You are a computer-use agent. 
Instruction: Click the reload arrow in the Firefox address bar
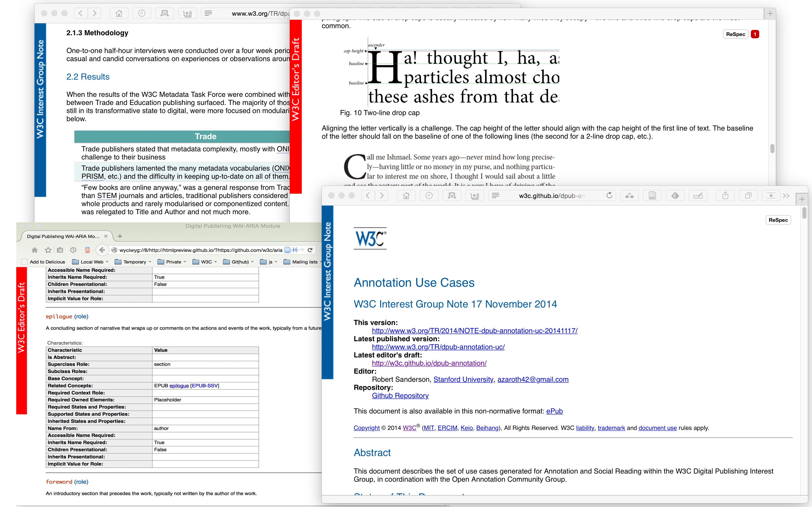pos(310,250)
